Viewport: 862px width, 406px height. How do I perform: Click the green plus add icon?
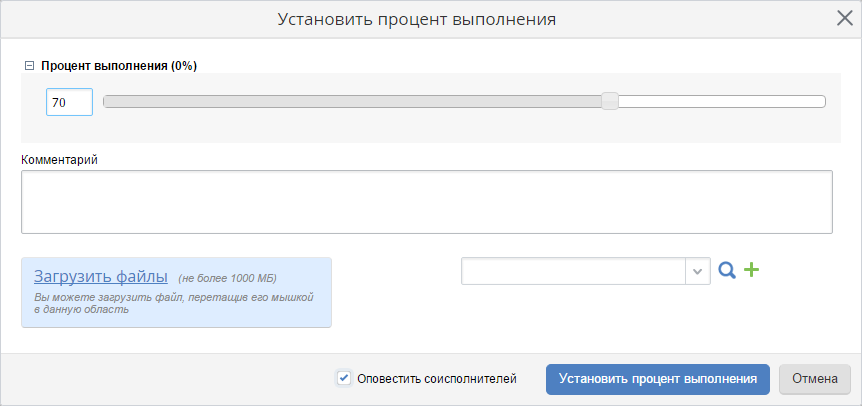click(x=752, y=270)
